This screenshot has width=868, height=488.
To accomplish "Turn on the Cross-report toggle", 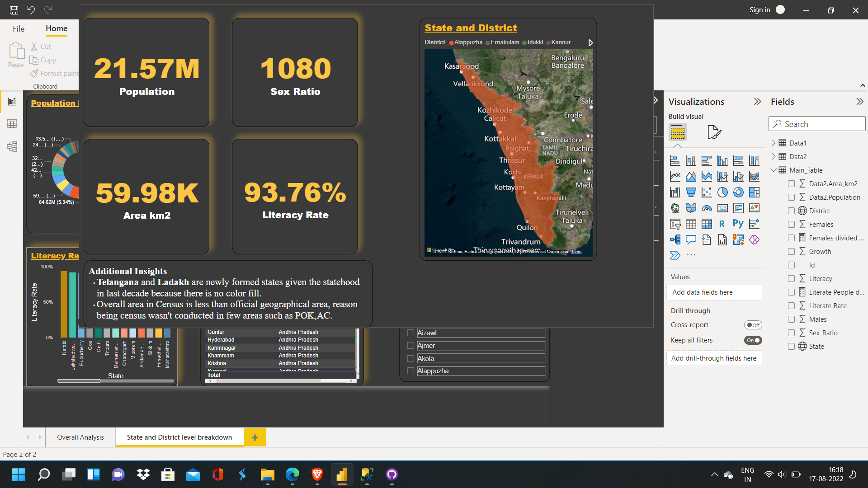I will click(x=753, y=325).
